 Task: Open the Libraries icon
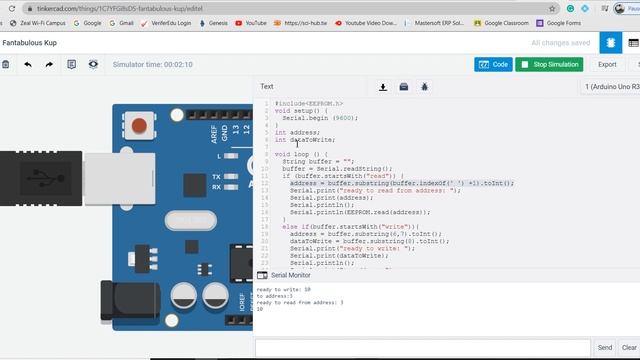404,87
